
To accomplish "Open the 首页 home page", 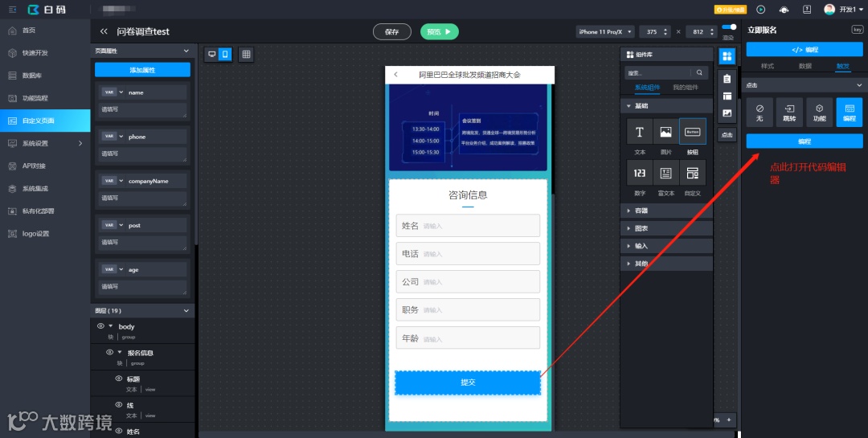I will click(45, 31).
